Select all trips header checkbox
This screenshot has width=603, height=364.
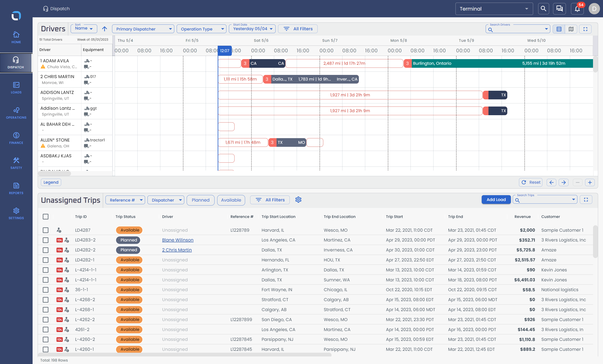[x=46, y=217]
